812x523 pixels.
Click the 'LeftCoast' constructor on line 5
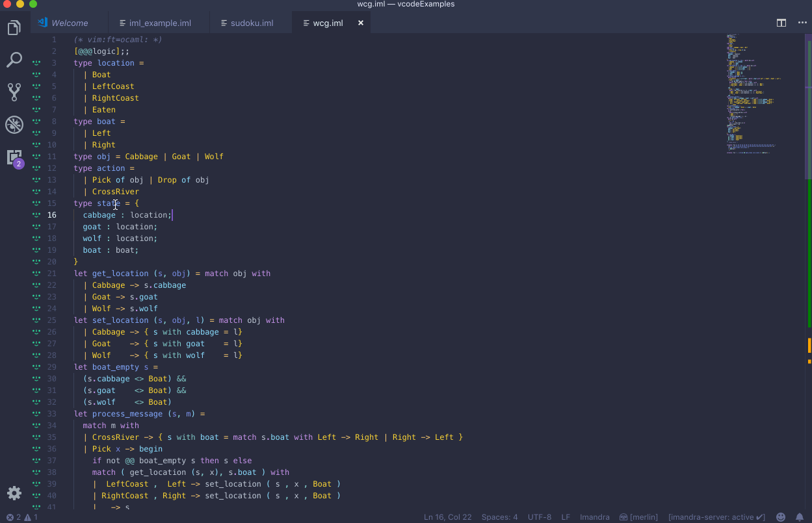(x=113, y=86)
